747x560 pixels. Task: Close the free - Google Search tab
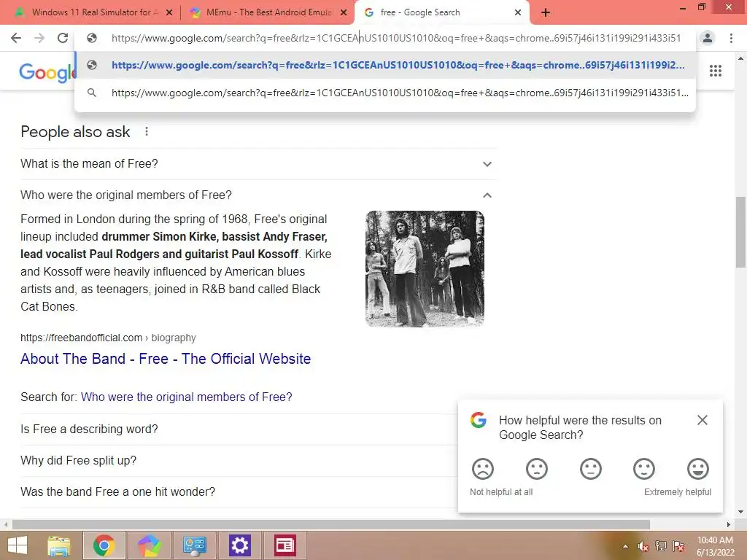pyautogui.click(x=518, y=13)
